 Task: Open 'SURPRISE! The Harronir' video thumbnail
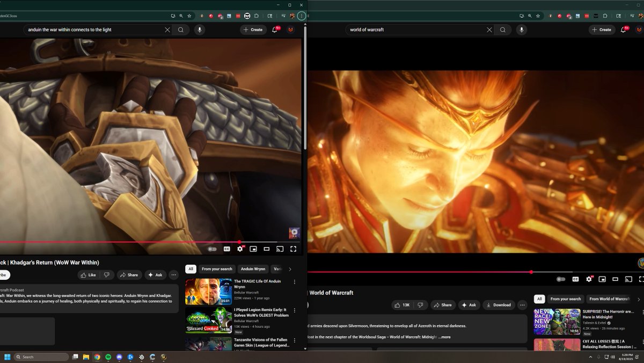[x=557, y=322]
